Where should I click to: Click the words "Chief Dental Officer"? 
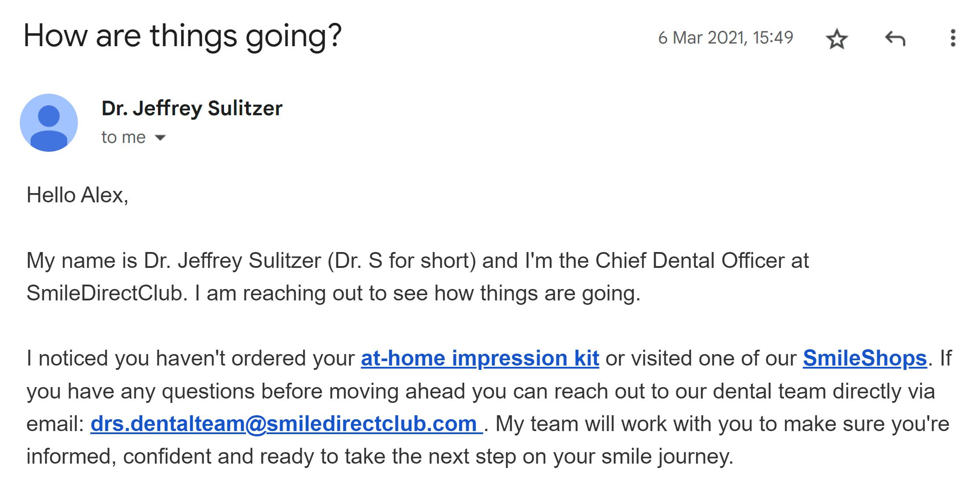click(x=690, y=261)
